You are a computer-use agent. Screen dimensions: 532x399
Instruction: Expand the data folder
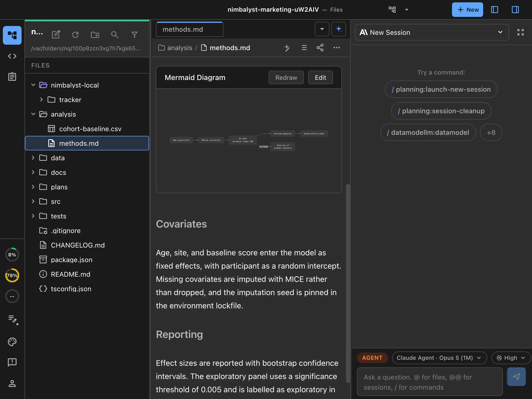coord(33,158)
